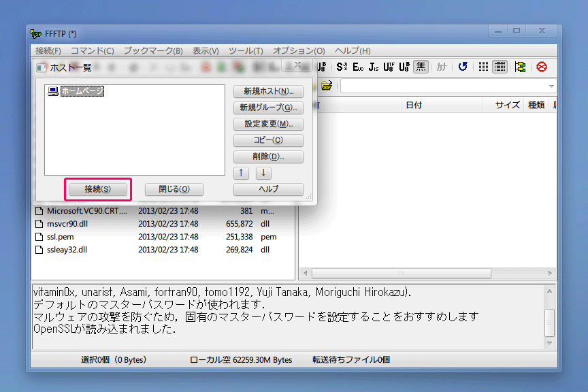
Task: Select the EUC kanji code icon
Action: click(x=358, y=67)
